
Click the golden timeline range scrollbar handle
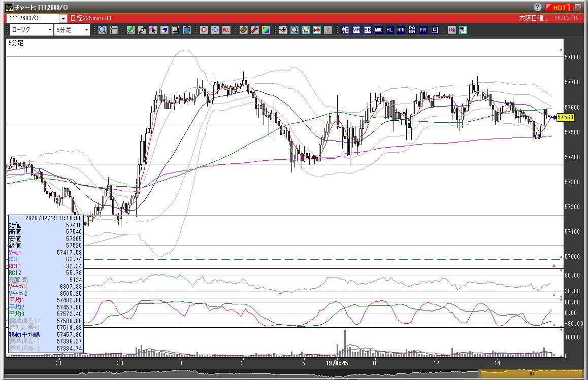click(531, 373)
